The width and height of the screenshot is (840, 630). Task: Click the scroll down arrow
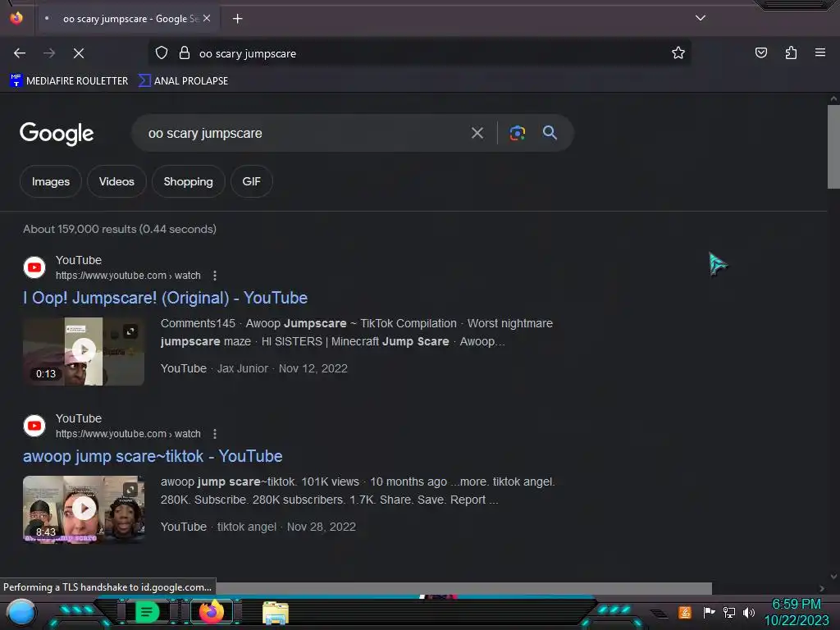point(833,577)
